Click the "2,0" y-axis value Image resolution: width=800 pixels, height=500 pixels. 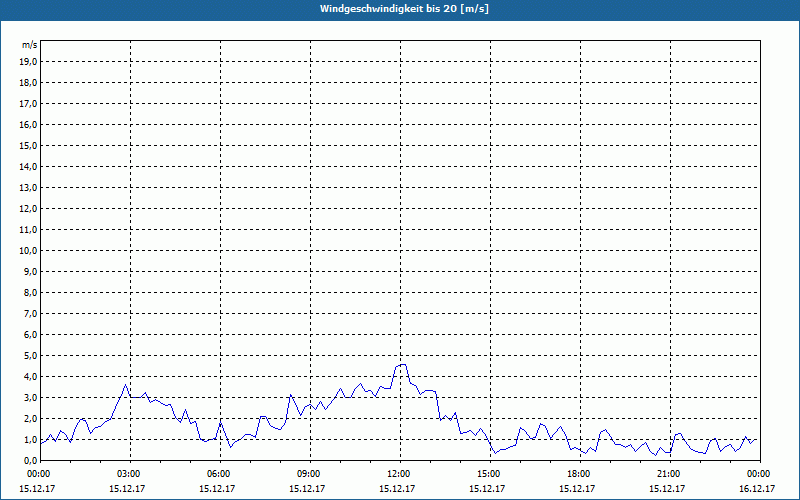[x=30, y=418]
